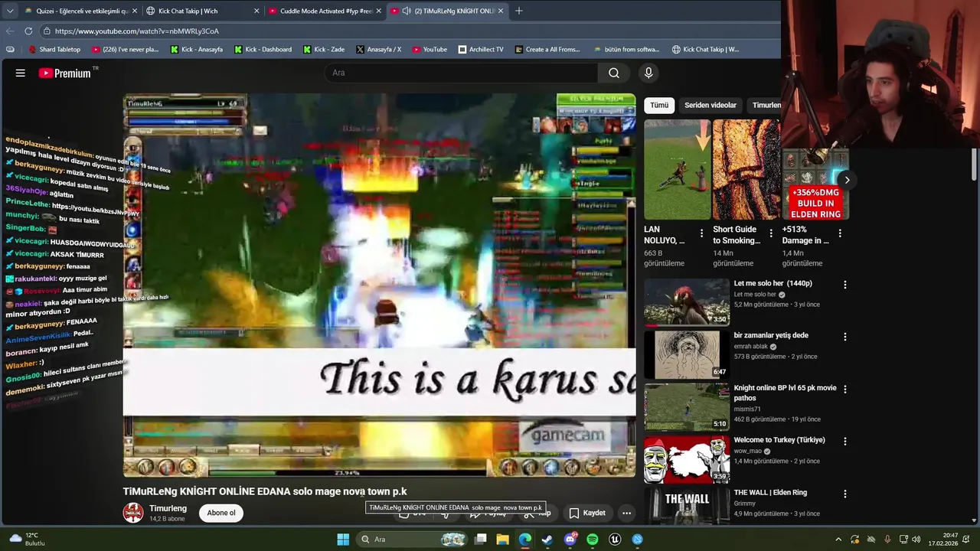Open Unreal Engine from the taskbar
The height and width of the screenshot is (551, 980).
point(615,540)
